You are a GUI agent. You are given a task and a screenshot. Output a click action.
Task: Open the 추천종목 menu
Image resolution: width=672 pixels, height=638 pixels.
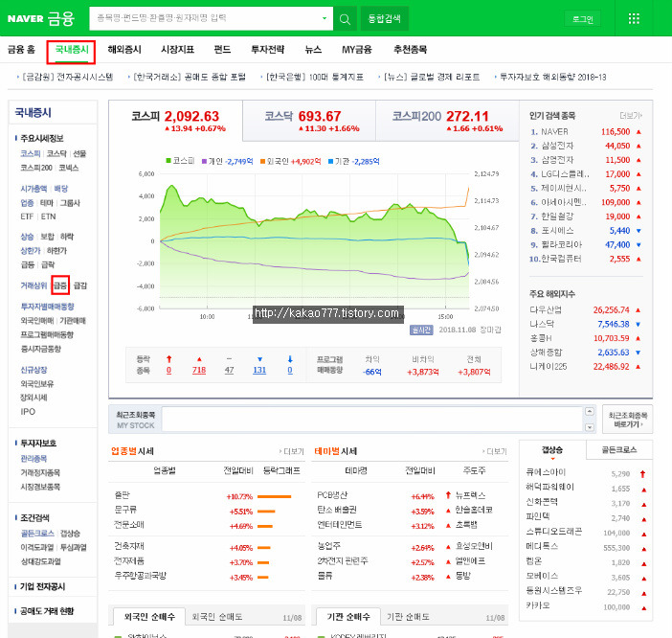point(410,50)
